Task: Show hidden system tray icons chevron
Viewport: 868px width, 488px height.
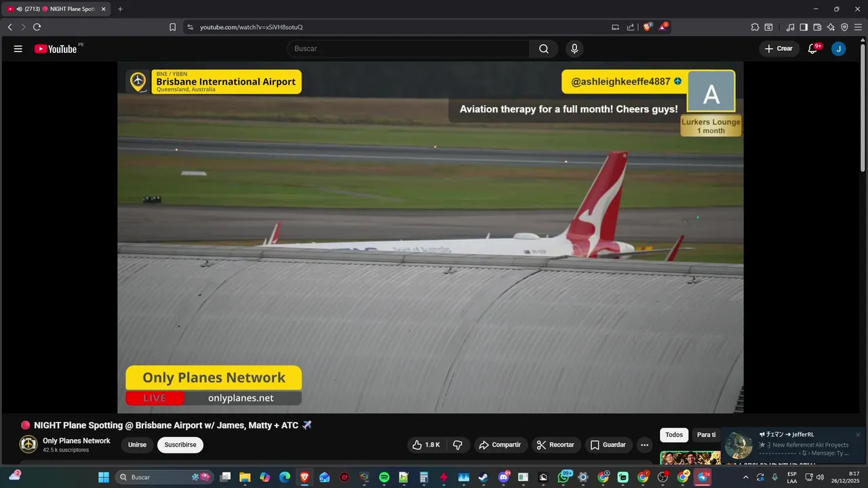Action: coord(745,477)
